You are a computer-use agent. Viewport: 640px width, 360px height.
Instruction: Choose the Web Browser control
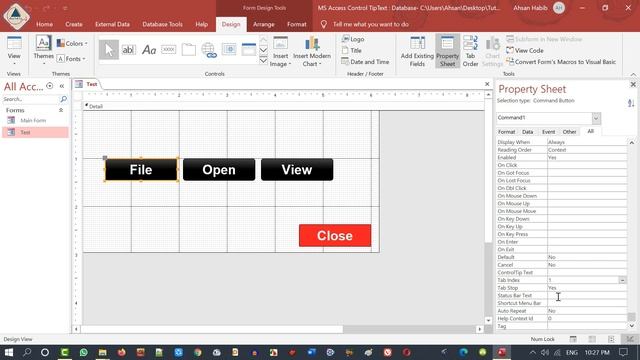point(229,50)
